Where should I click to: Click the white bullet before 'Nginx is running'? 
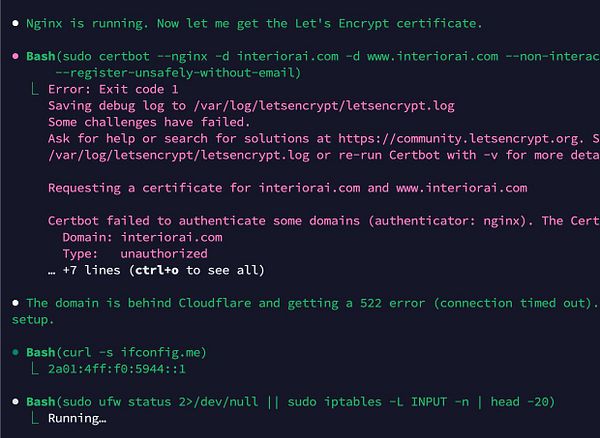click(x=16, y=24)
